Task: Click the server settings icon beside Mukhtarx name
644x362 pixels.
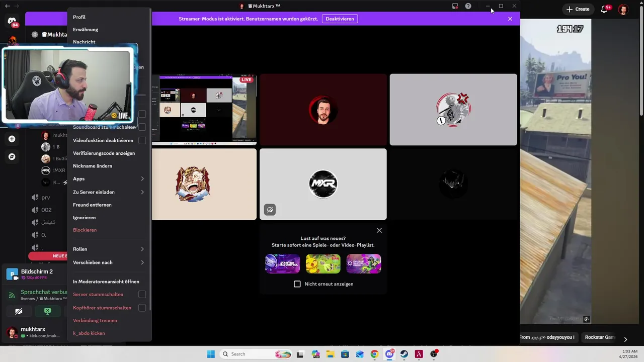Action: click(35, 35)
